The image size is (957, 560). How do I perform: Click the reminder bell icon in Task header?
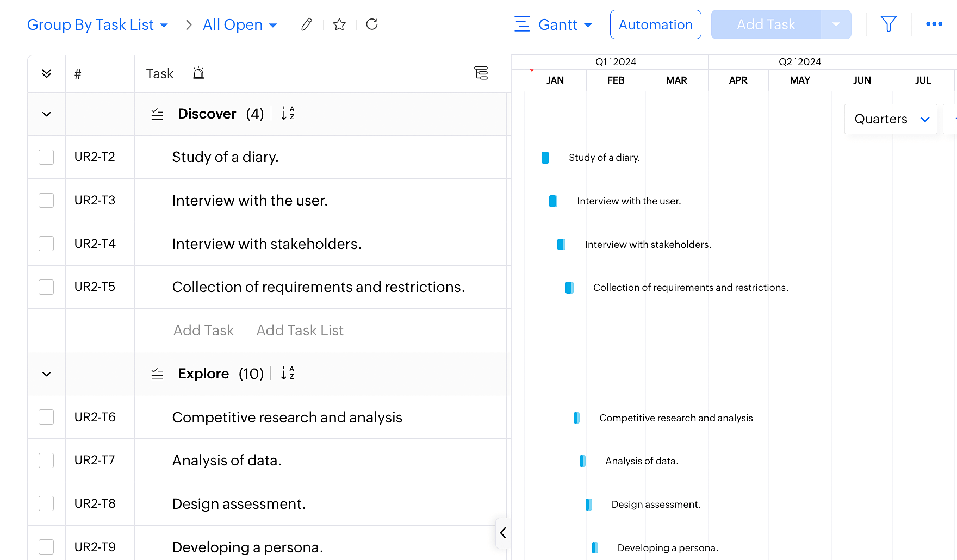pos(198,73)
